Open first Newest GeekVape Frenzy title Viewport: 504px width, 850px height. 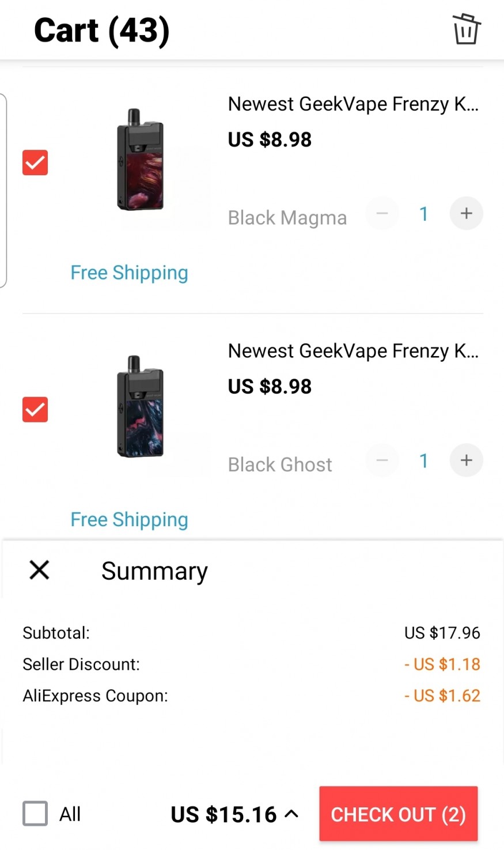point(353,104)
